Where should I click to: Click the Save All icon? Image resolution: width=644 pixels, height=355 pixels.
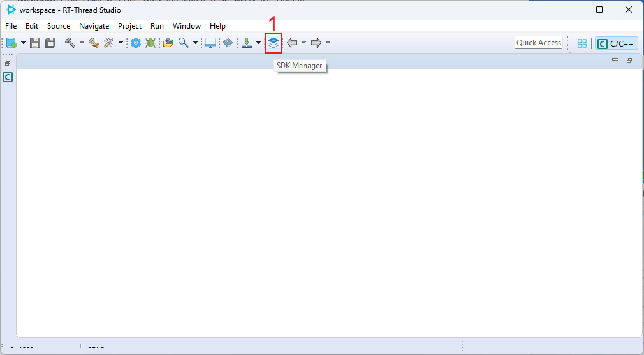[x=49, y=43]
